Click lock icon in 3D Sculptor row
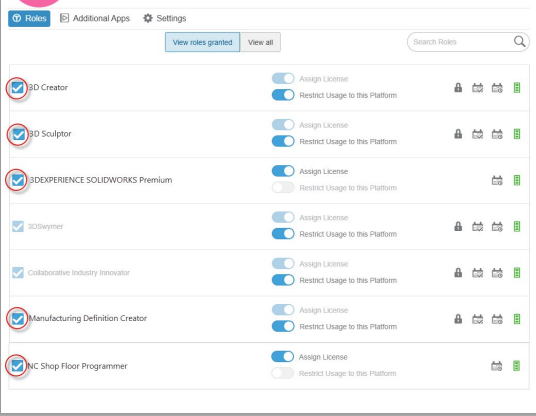 coord(458,134)
